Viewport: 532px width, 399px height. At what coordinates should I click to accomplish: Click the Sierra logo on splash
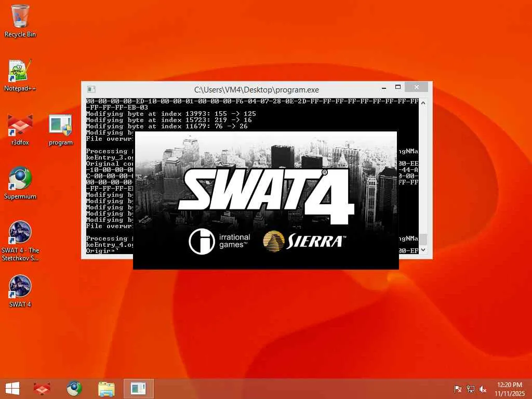click(304, 241)
